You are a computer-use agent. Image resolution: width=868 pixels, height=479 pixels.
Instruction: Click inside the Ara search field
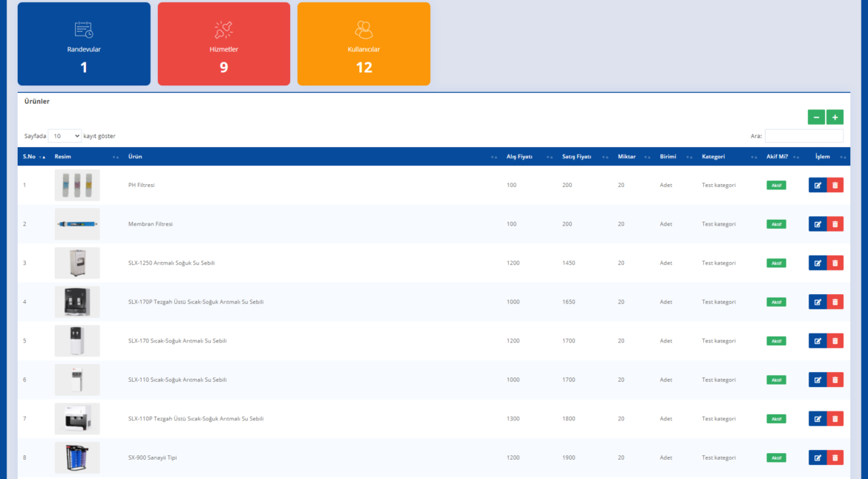(x=803, y=136)
